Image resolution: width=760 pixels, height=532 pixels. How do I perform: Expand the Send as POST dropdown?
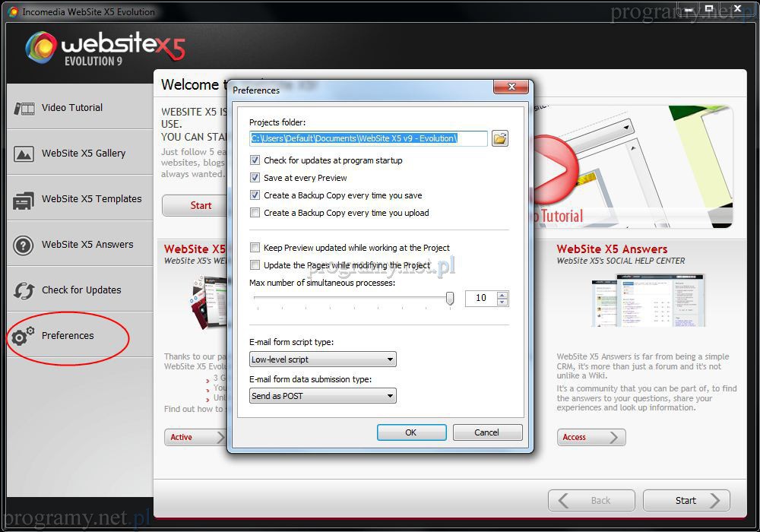pos(322,396)
